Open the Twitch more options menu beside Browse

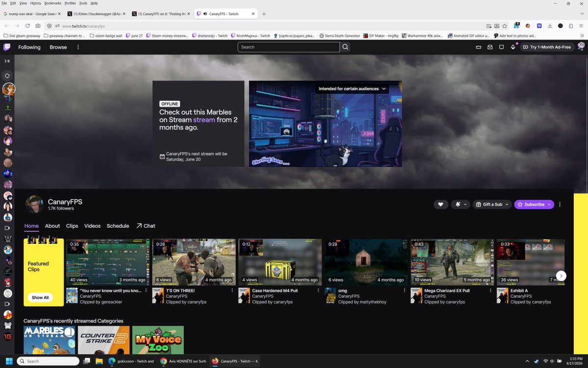click(78, 47)
